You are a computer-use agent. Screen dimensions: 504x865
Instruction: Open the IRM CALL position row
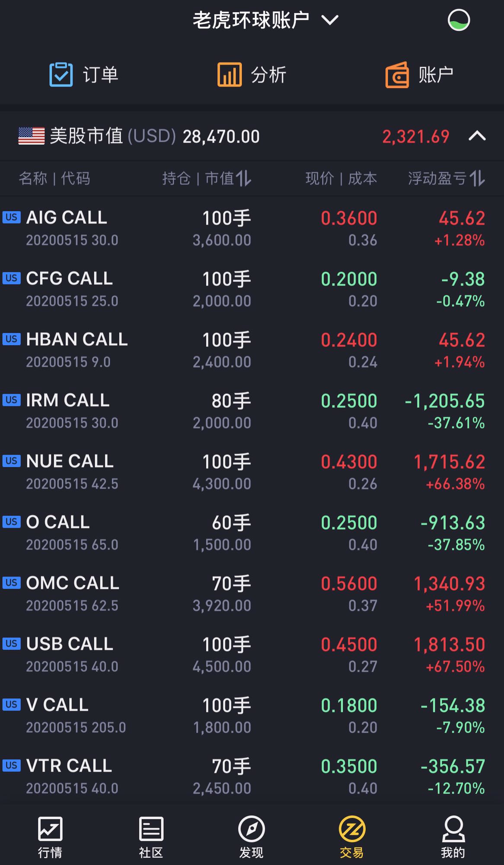point(252,411)
